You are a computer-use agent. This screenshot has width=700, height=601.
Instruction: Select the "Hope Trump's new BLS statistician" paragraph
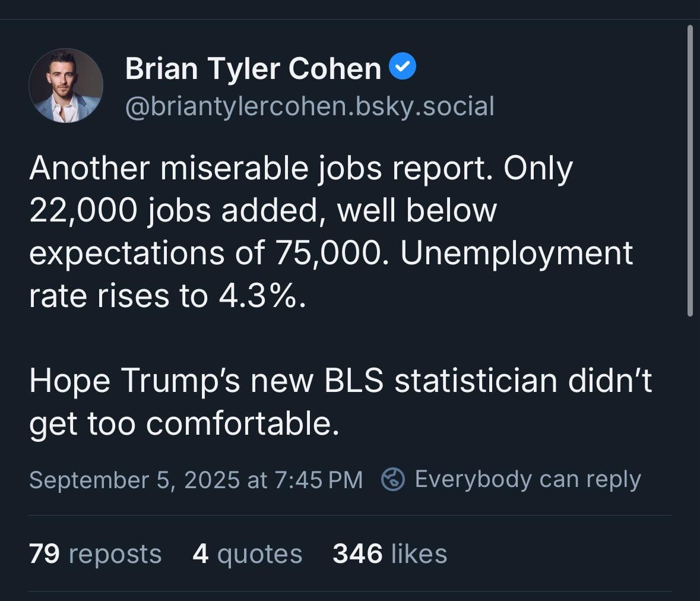pos(341,402)
